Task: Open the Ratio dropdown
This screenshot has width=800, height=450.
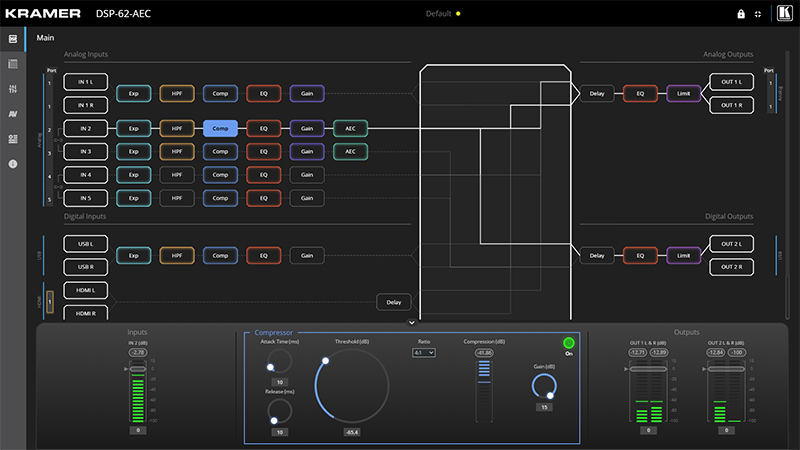Action: pos(424,353)
